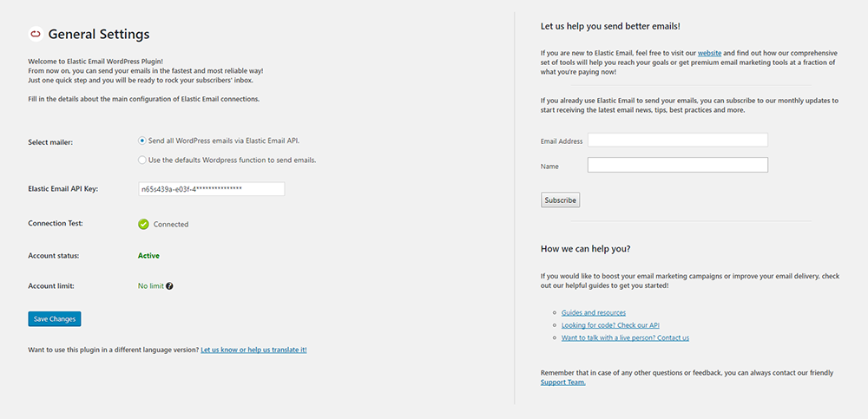This screenshot has width=868, height=419.
Task: Open the Guides and resources link
Action: [594, 312]
